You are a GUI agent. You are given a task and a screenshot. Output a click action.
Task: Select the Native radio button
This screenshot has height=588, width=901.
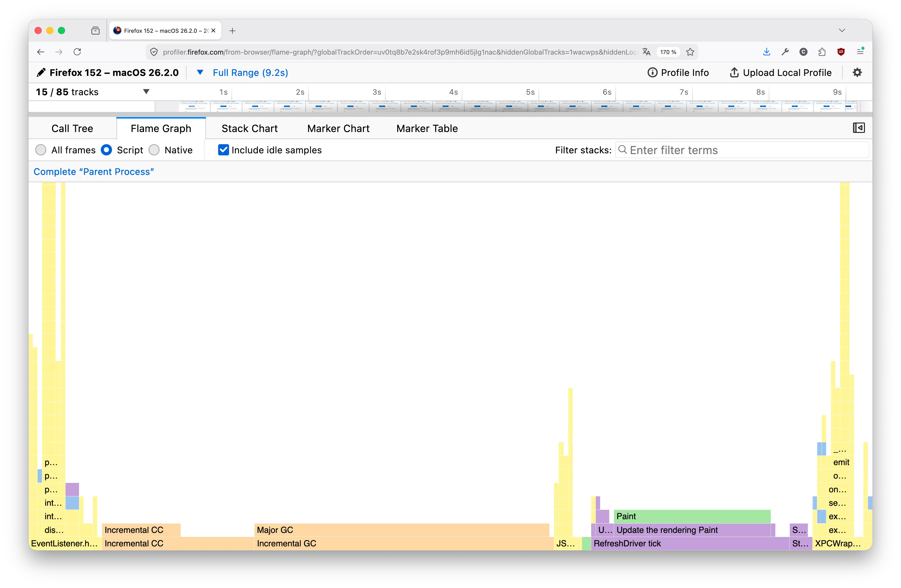[154, 150]
